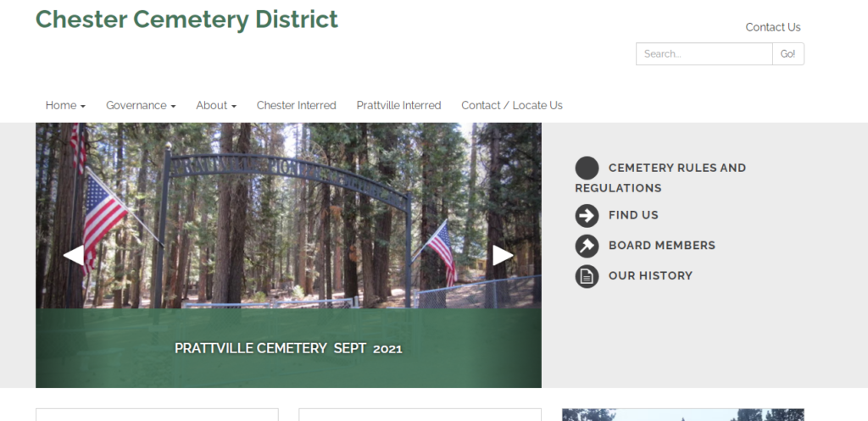
Task: Follow the Find Us link
Action: tap(633, 215)
